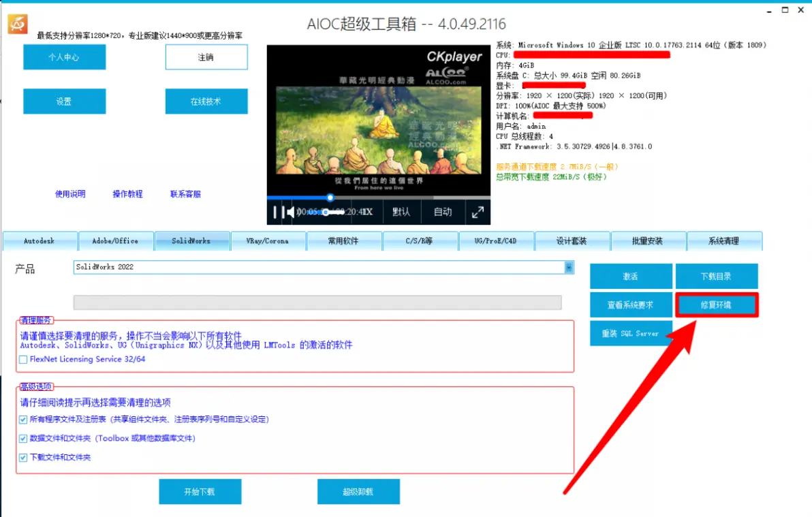The width and height of the screenshot is (812, 517).
Task: Click the 超级卸载 button
Action: coord(358,492)
